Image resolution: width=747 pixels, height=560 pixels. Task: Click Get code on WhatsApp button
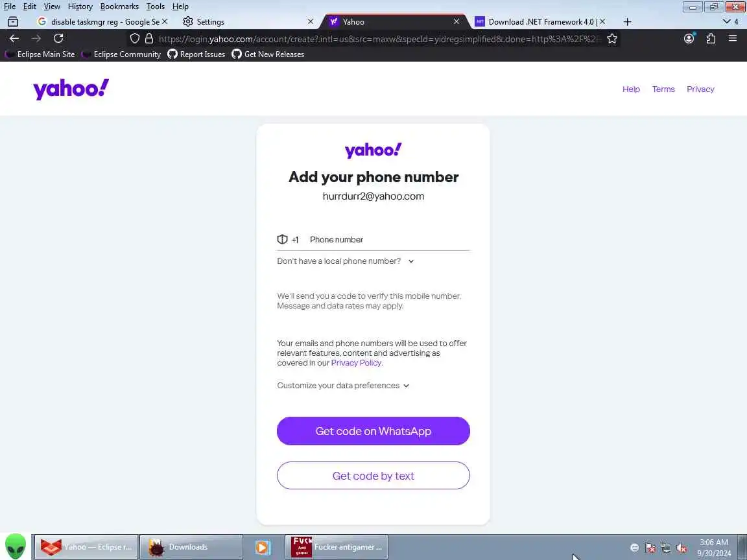[x=373, y=431]
